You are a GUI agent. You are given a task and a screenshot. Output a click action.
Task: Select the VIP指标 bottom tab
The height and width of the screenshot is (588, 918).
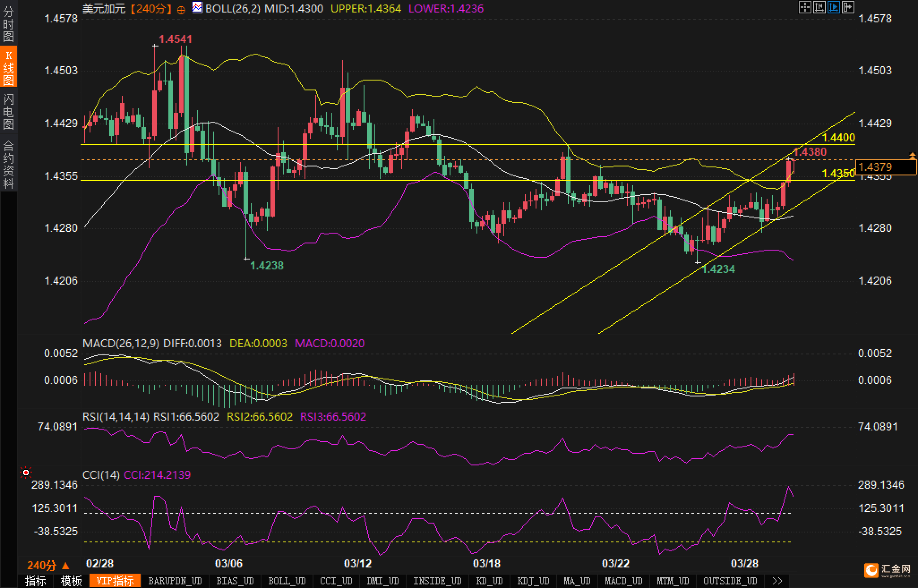click(115, 581)
